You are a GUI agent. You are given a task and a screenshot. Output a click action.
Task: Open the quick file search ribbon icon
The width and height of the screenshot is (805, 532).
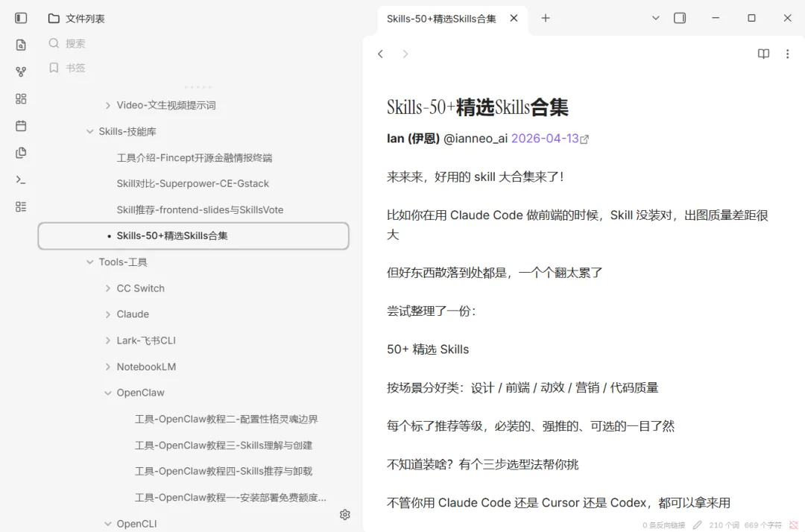tap(21, 45)
